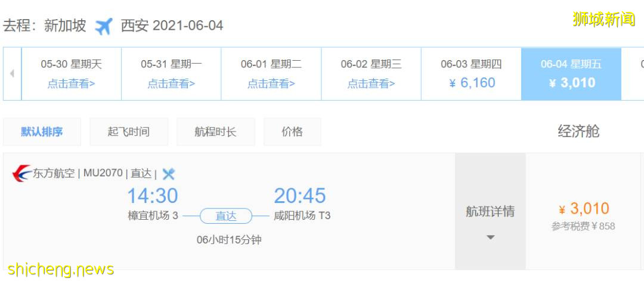Open 点击查看 link under 06-02
Viewport: 644px width, 281px height.
371,84
